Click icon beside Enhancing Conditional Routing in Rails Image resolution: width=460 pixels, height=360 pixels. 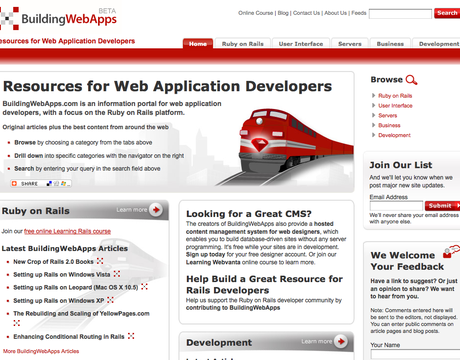coord(131,336)
